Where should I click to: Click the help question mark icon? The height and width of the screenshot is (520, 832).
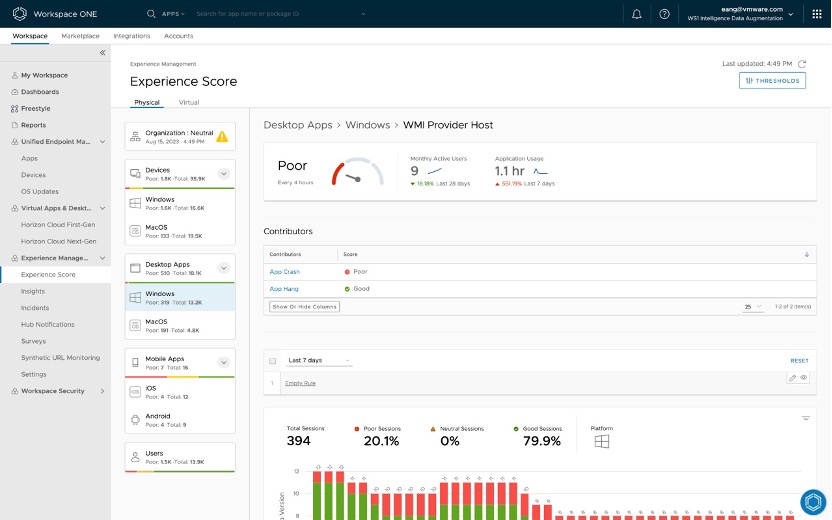pos(664,14)
